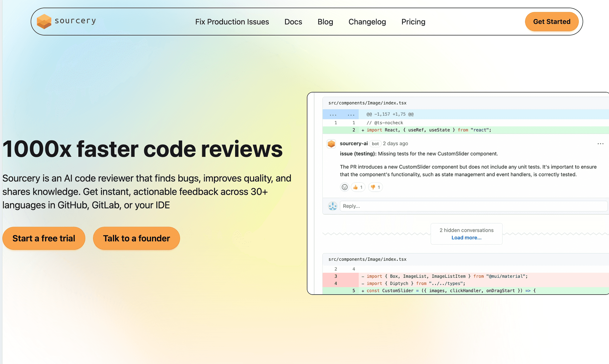Open the comment three-dots options menu
The image size is (609, 364).
(x=600, y=144)
